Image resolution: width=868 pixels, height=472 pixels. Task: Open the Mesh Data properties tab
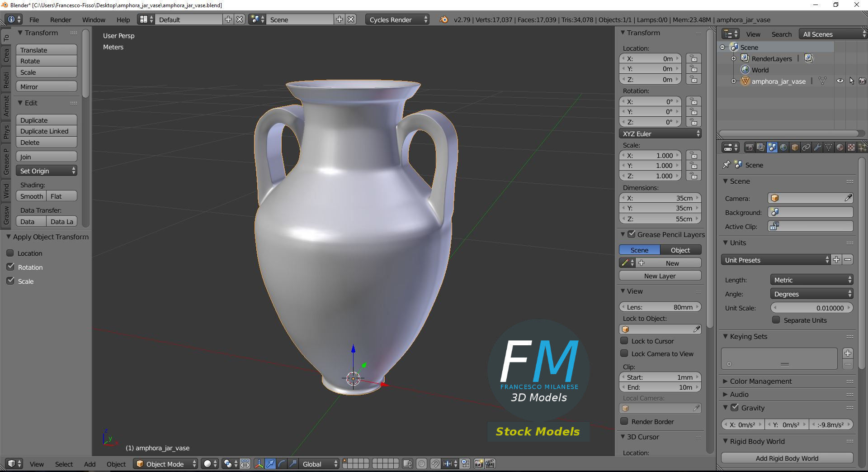(x=829, y=147)
